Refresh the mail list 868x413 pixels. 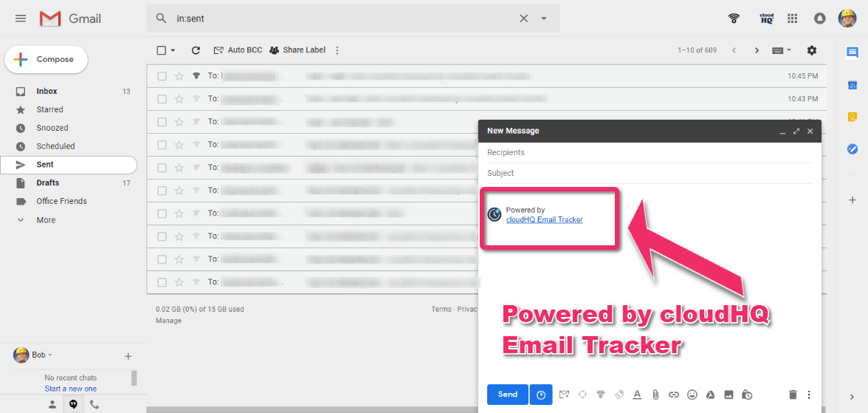[196, 50]
